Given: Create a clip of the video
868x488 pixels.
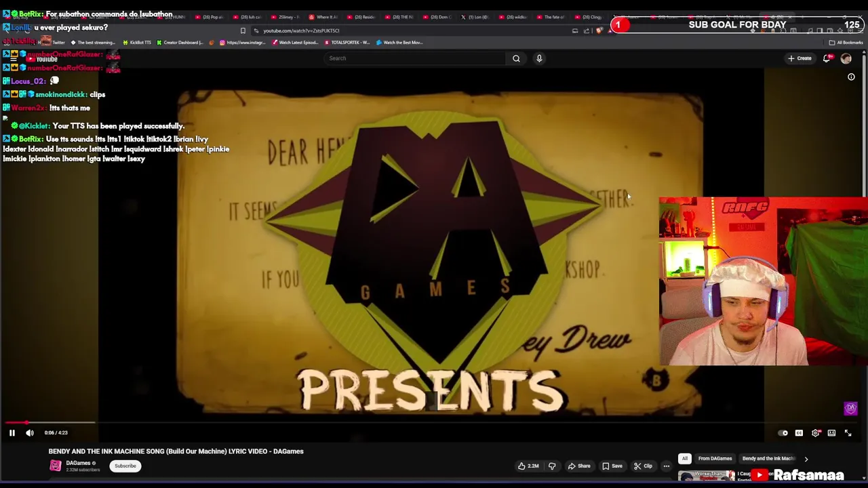Looking at the screenshot, I should (643, 466).
